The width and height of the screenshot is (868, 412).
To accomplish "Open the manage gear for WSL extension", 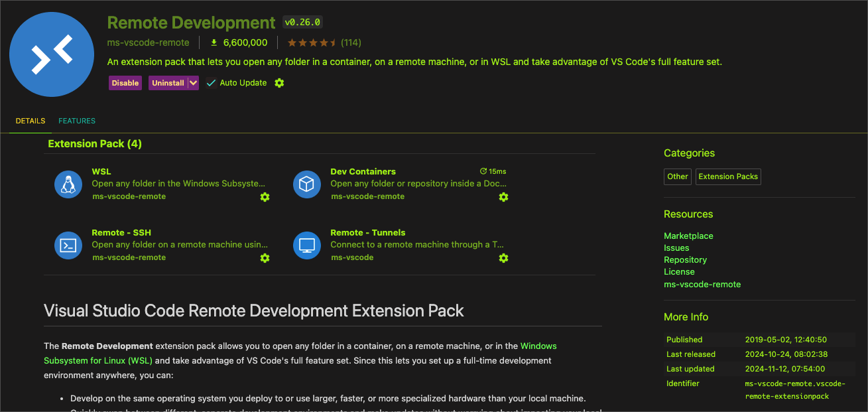I will point(265,197).
